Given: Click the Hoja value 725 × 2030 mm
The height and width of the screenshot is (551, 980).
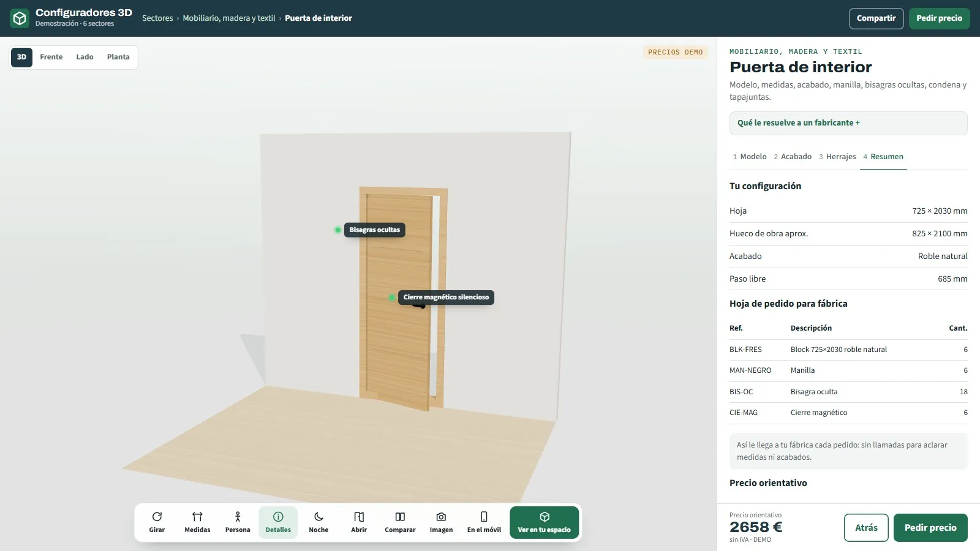Looking at the screenshot, I should point(940,211).
